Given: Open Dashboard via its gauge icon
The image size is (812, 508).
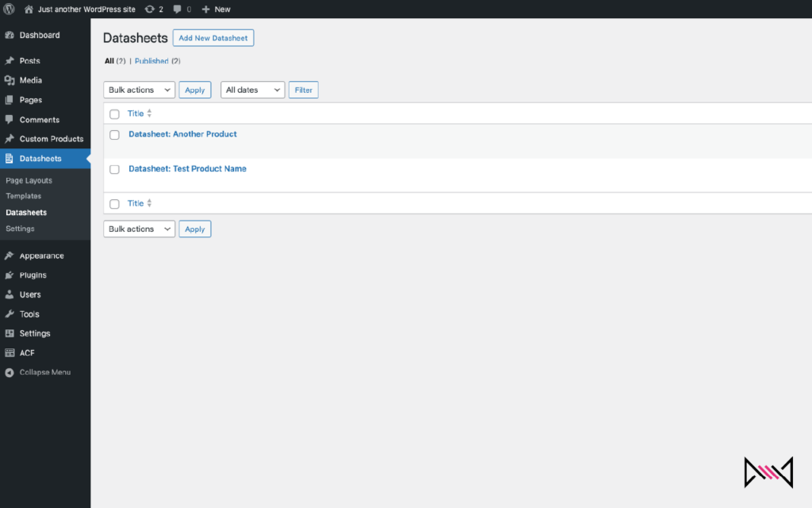Looking at the screenshot, I should click(10, 35).
